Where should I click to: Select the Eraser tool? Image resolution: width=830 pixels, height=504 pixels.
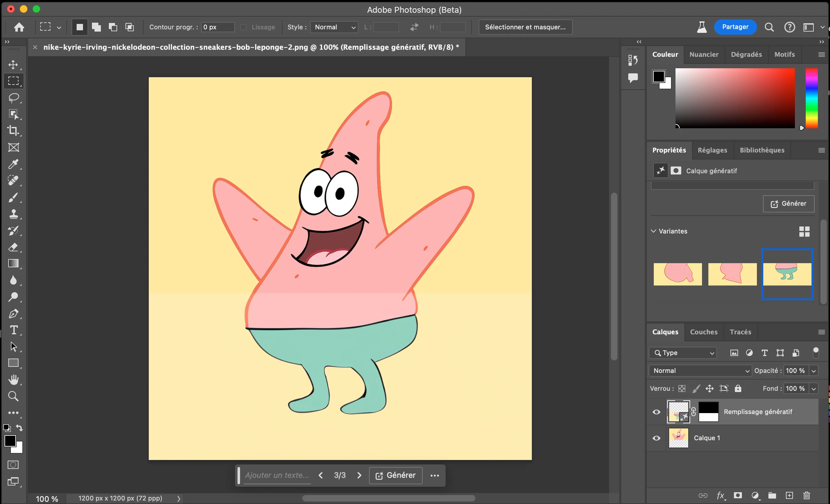coord(13,247)
